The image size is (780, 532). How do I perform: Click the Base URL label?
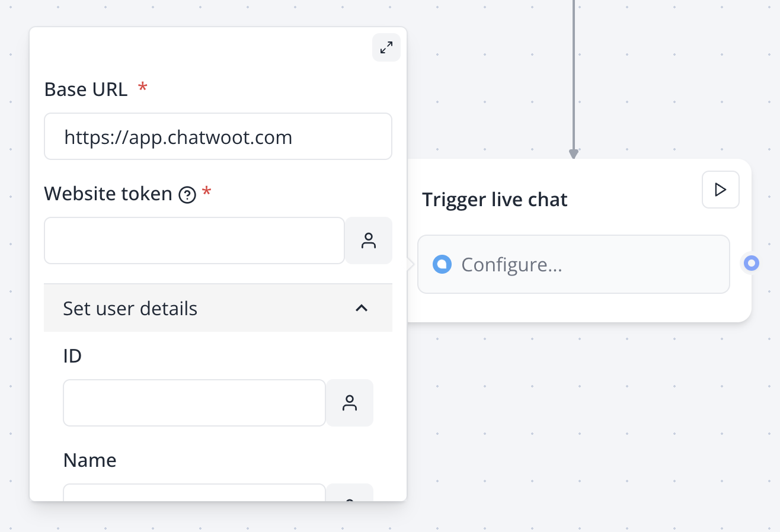point(86,89)
